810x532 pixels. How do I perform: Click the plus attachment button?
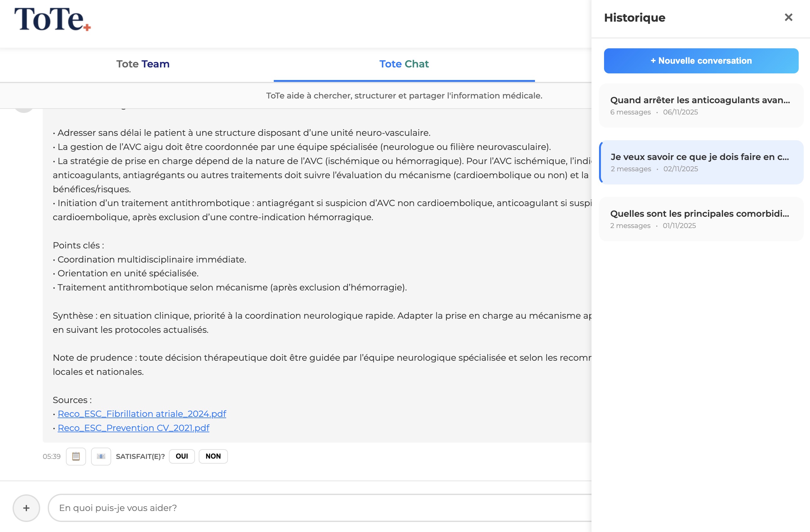(x=26, y=508)
